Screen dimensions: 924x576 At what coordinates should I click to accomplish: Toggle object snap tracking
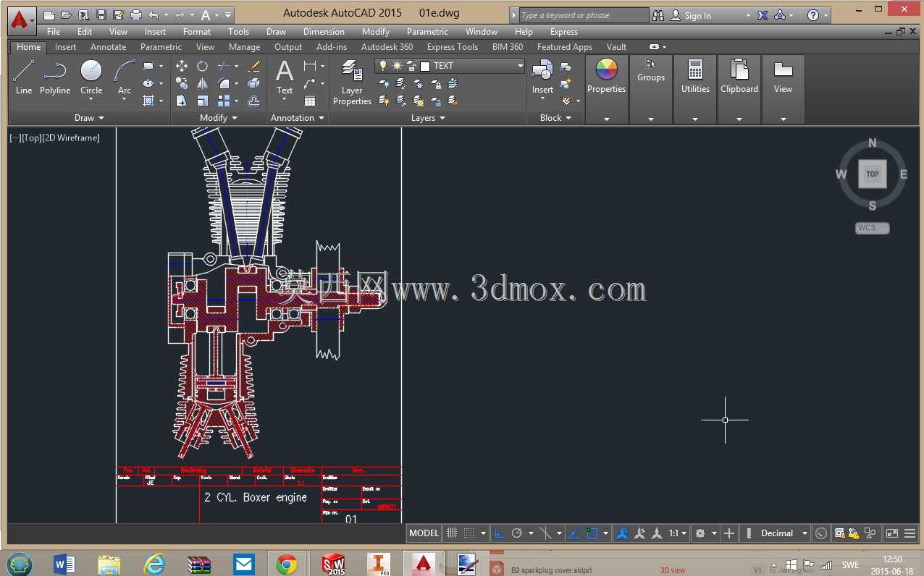tap(574, 533)
